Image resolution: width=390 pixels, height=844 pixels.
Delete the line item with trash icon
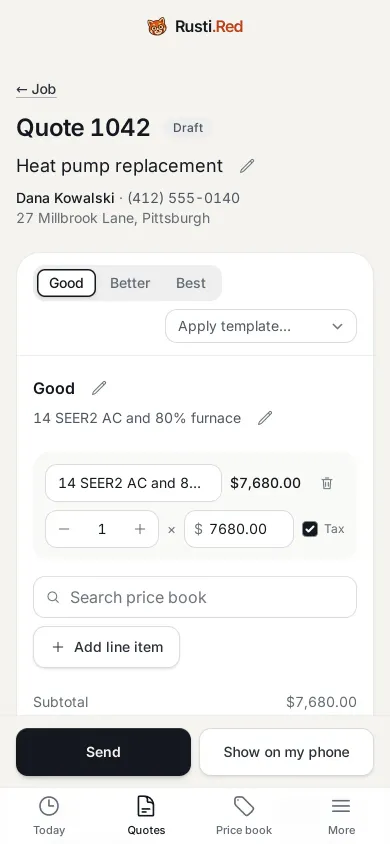[327, 483]
